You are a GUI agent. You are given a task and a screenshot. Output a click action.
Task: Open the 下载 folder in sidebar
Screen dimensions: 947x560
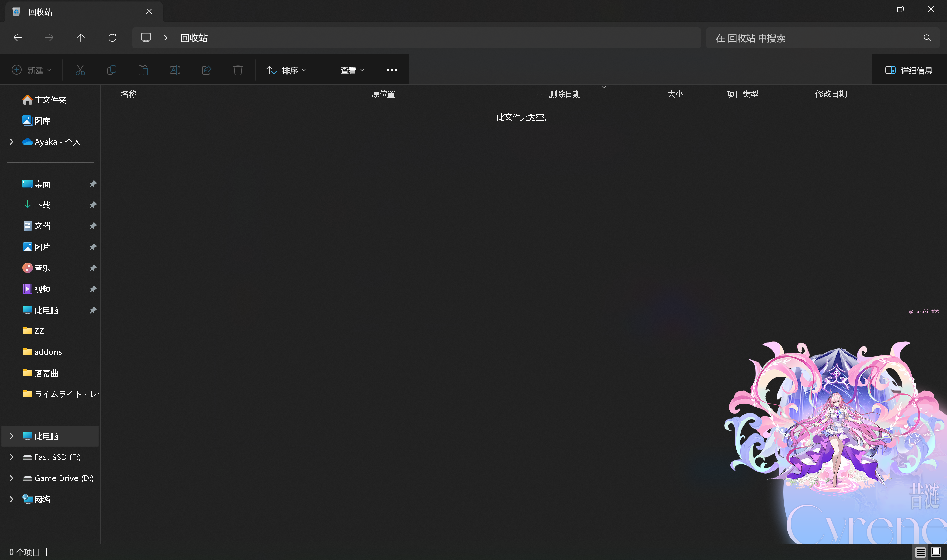[51, 205]
